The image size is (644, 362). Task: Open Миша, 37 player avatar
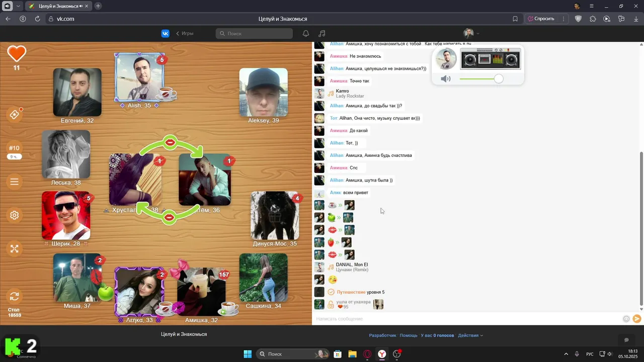pyautogui.click(x=77, y=278)
